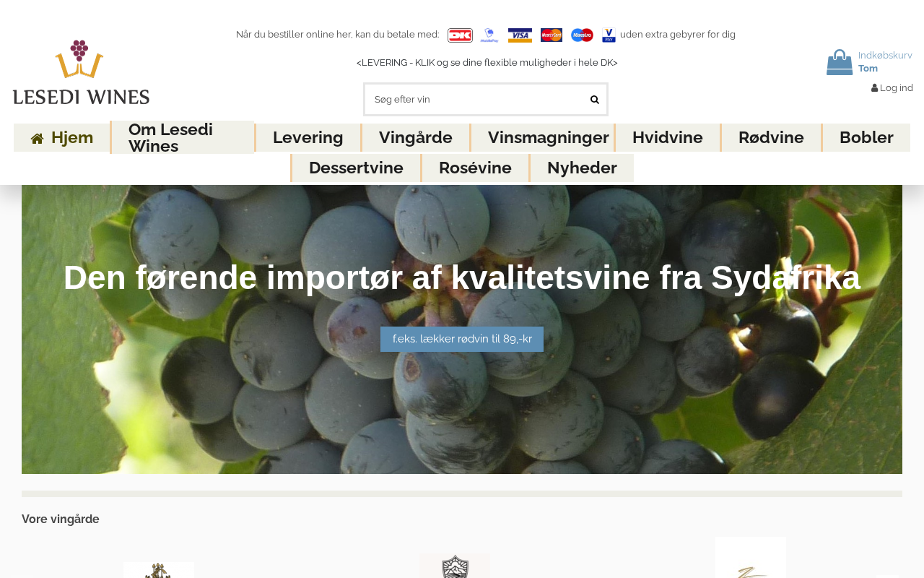The image size is (924, 578).
Task: Click the lækker rødvin til 89 button
Action: coord(462,339)
